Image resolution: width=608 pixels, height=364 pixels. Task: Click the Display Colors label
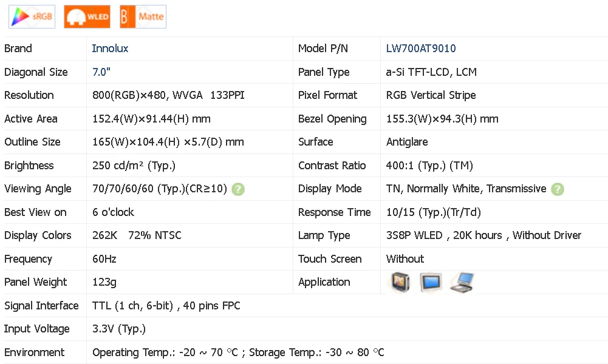(38, 235)
